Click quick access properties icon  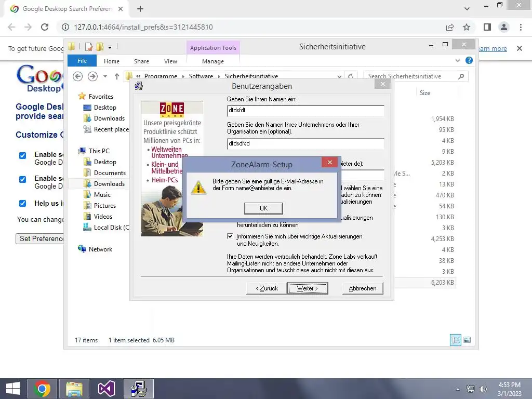[x=89, y=47]
